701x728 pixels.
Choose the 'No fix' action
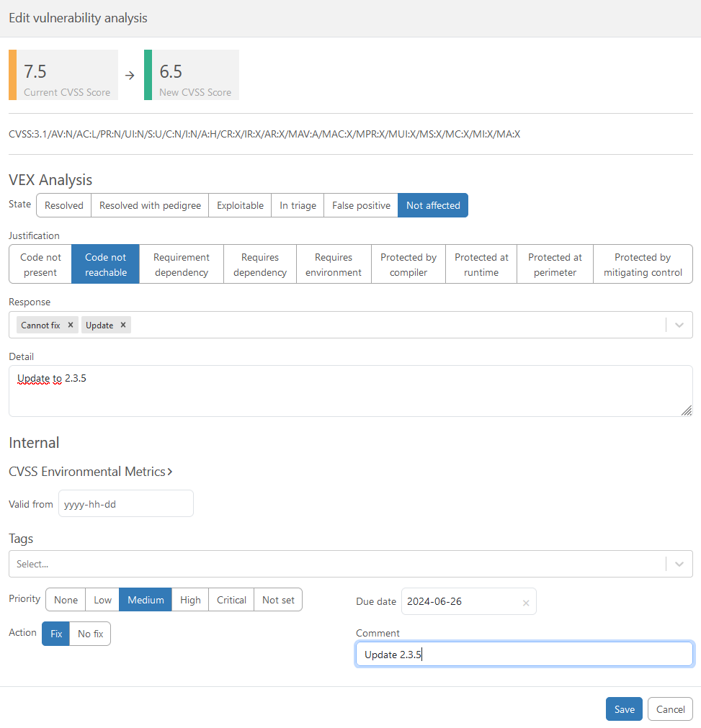coord(90,634)
